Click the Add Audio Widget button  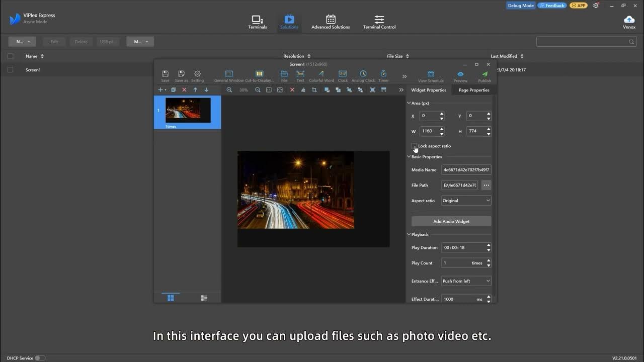[451, 221]
